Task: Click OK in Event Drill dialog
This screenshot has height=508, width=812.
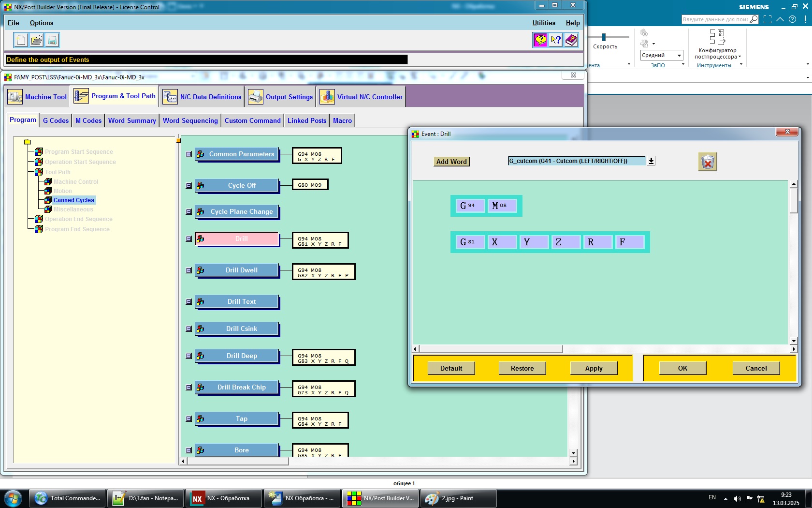Action: click(682, 368)
